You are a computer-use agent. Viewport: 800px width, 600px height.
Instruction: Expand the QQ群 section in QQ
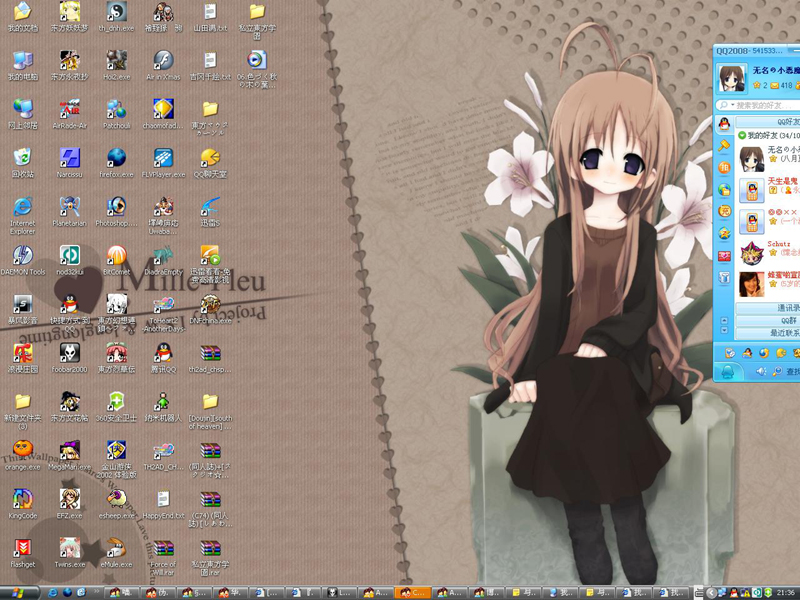(768, 320)
